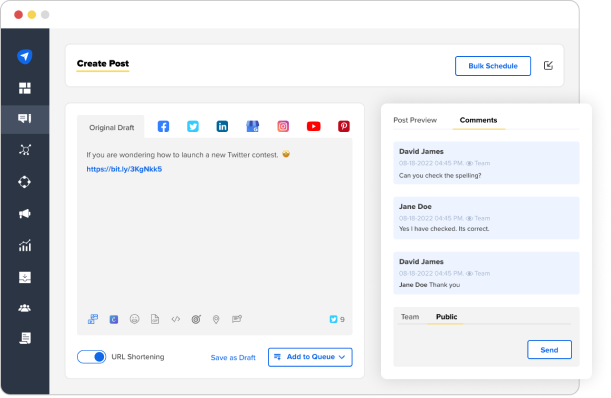
Task: Click the Bulk Schedule button
Action: [493, 66]
